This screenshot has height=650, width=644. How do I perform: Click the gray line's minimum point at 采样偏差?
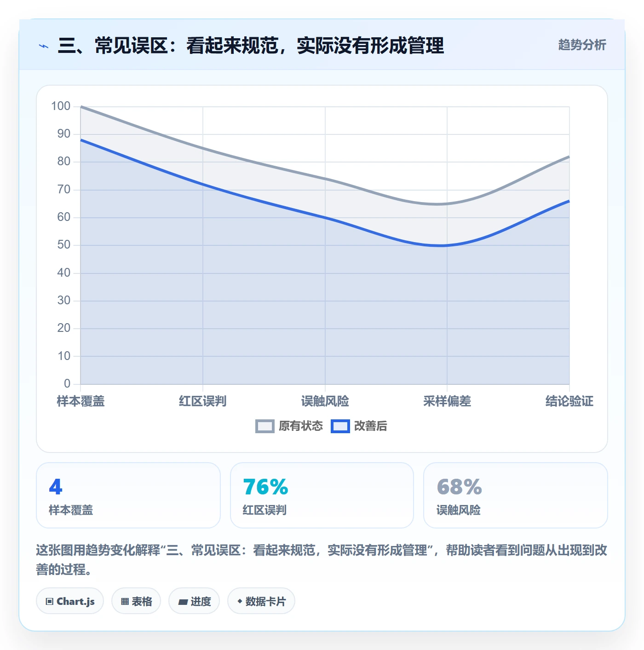tap(447, 204)
